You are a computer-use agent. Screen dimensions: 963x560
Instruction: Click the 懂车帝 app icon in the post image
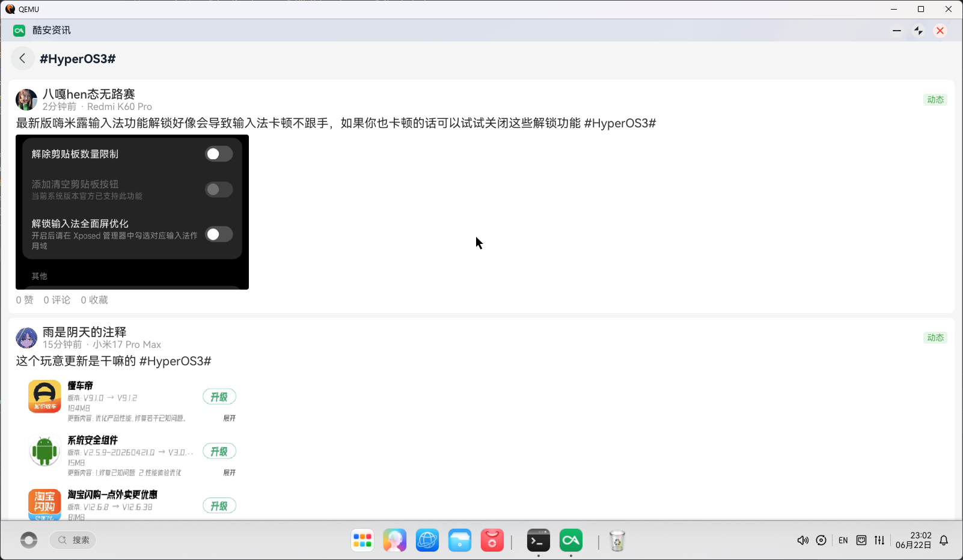click(44, 397)
